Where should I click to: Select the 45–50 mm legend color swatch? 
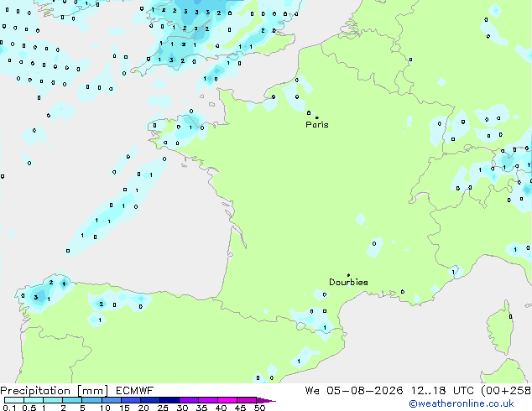(247, 400)
